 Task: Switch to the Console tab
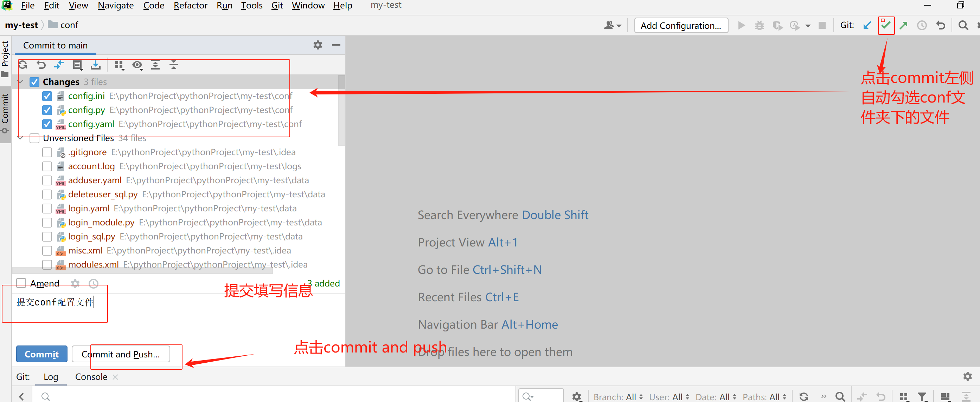point(91,376)
